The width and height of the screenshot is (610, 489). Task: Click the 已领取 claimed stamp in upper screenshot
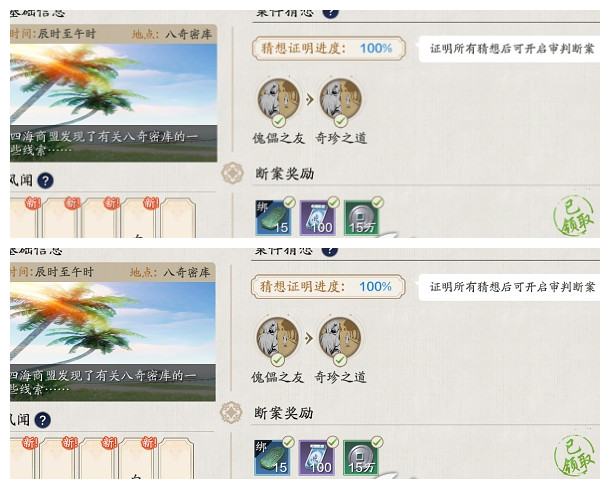point(575,216)
